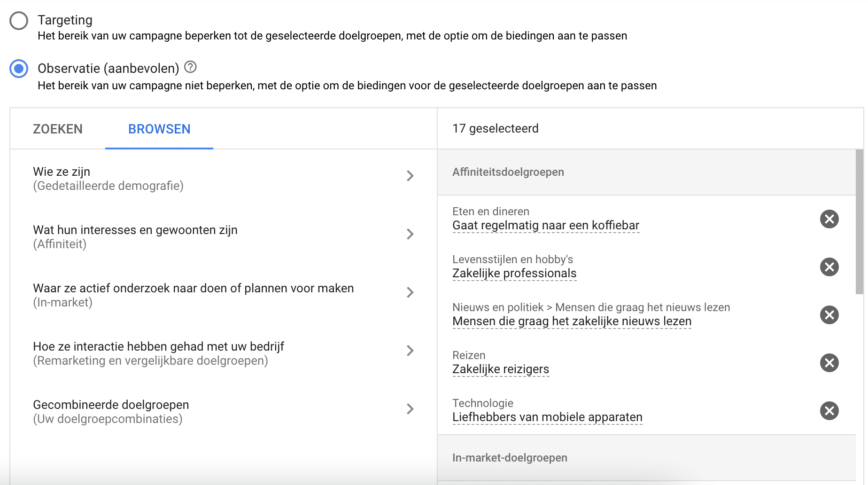
Task: Expand 'Wie ze zijn' chevron
Action: point(410,176)
